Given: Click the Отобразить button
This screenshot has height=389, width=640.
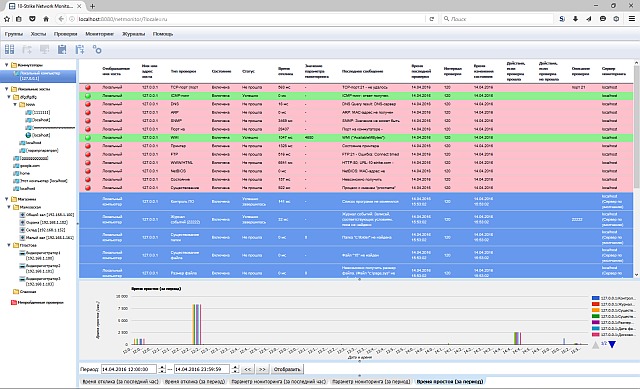Looking at the screenshot, I should point(287,369).
